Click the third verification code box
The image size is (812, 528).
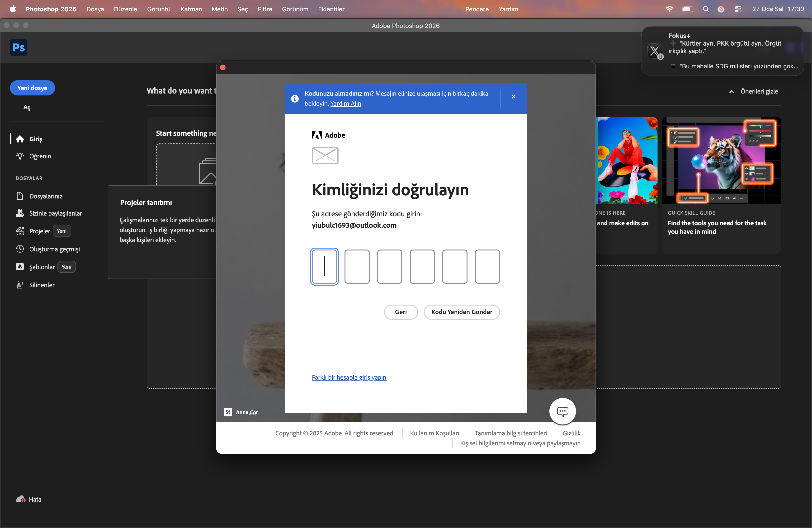click(390, 267)
